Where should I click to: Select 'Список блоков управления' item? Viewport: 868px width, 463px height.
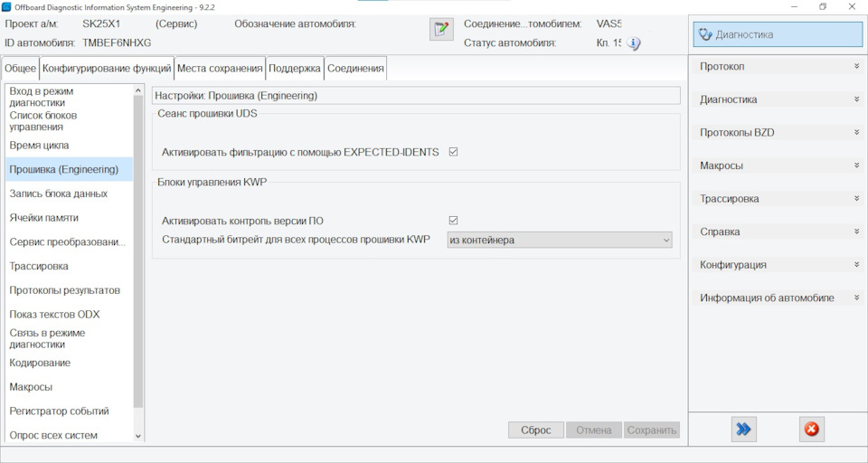pos(70,121)
